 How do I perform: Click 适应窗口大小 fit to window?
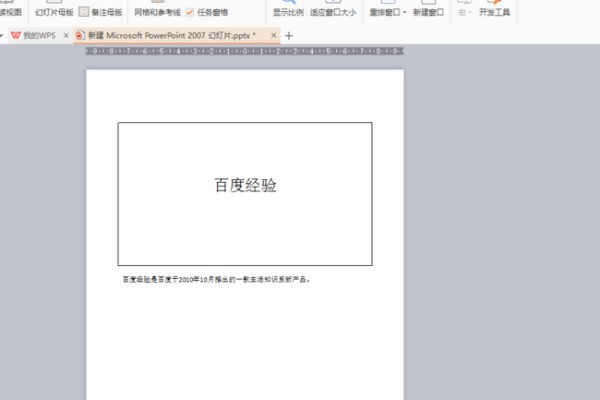333,12
